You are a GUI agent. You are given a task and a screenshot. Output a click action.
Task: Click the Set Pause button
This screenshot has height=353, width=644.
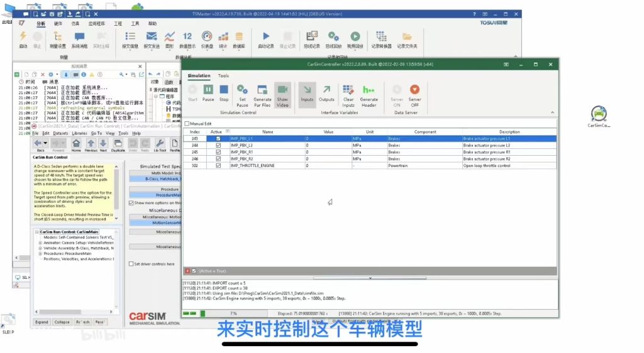(242, 95)
